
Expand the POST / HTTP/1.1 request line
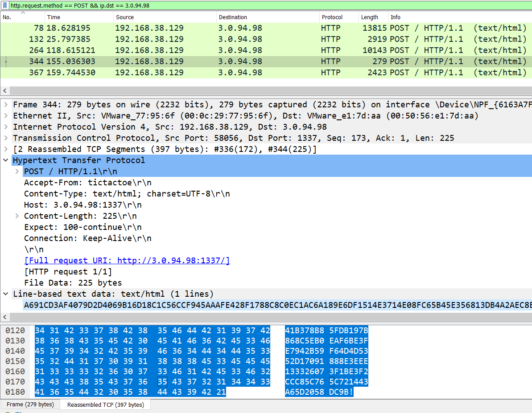pyautogui.click(x=16, y=171)
